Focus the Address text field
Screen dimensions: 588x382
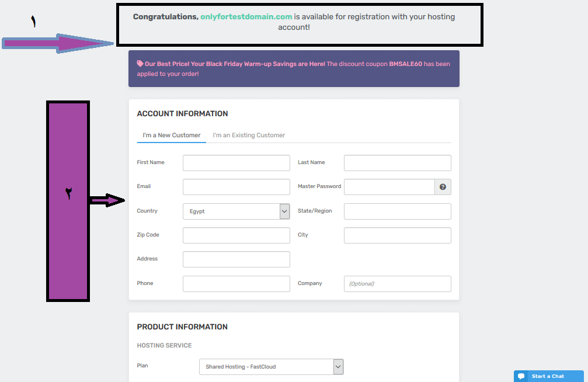236,259
